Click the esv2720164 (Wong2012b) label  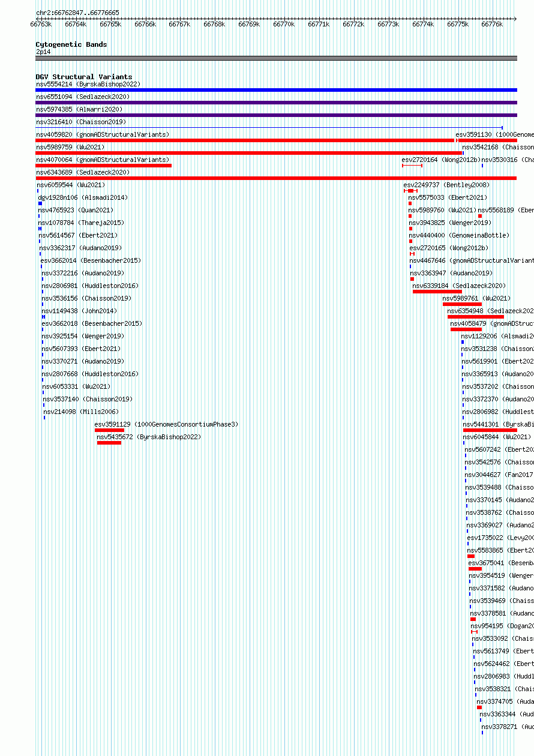[x=442, y=160]
